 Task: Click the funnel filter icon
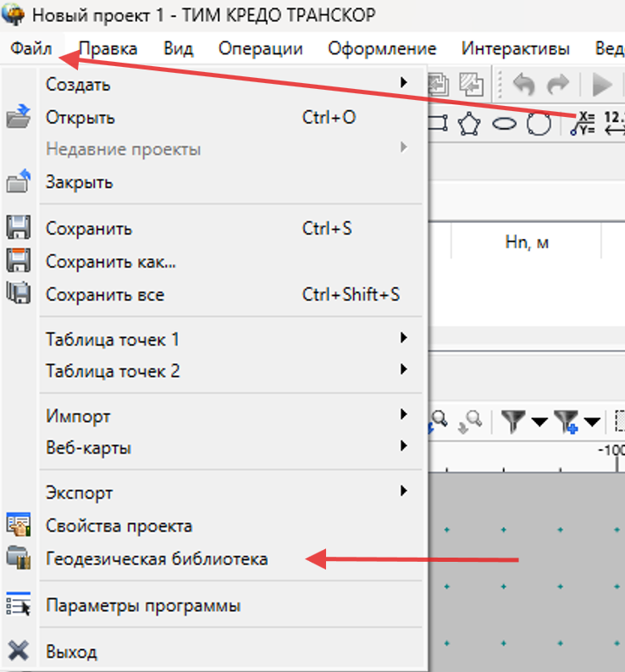coord(512,421)
